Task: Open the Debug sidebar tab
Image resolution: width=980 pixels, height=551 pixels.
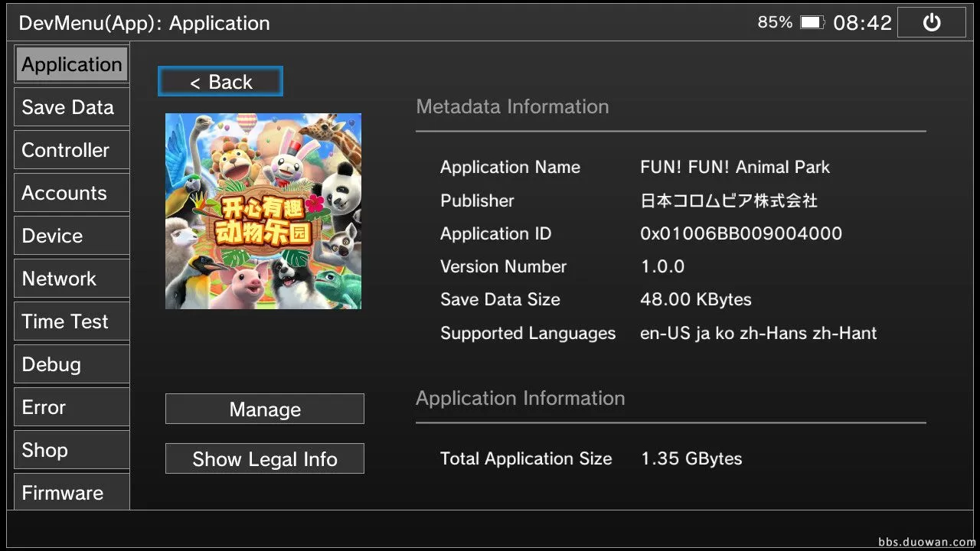Action: tap(72, 364)
